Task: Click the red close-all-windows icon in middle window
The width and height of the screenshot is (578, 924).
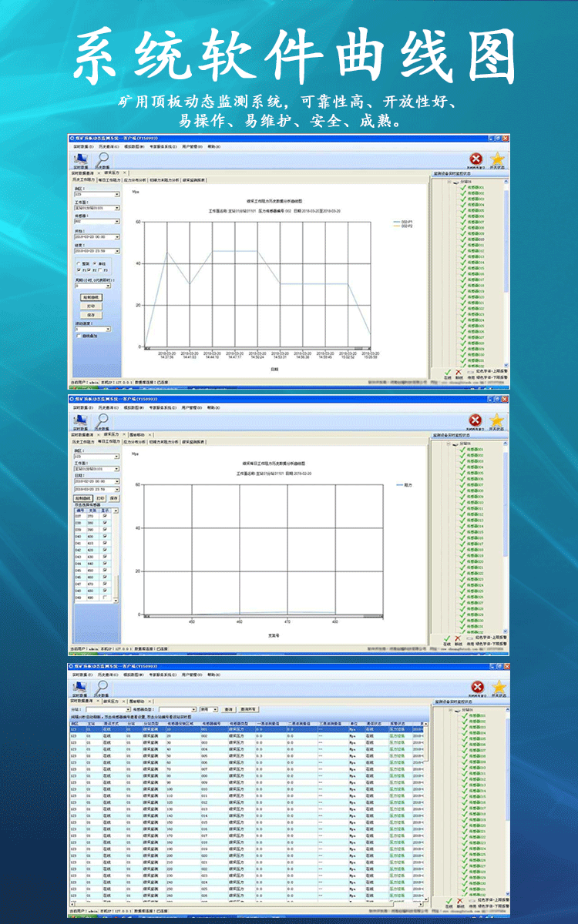Action: (x=476, y=420)
